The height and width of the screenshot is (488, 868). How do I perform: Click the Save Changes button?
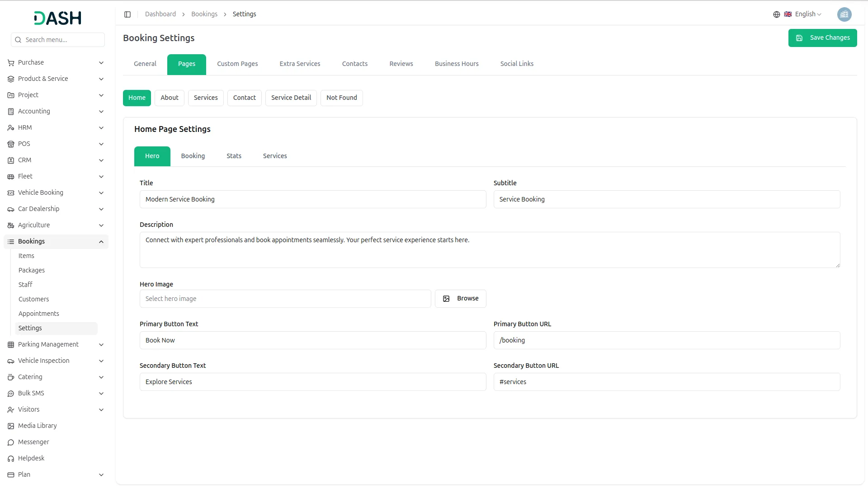822,38
